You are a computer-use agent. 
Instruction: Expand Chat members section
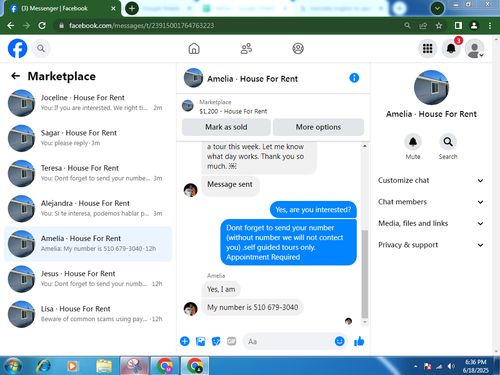tap(431, 202)
